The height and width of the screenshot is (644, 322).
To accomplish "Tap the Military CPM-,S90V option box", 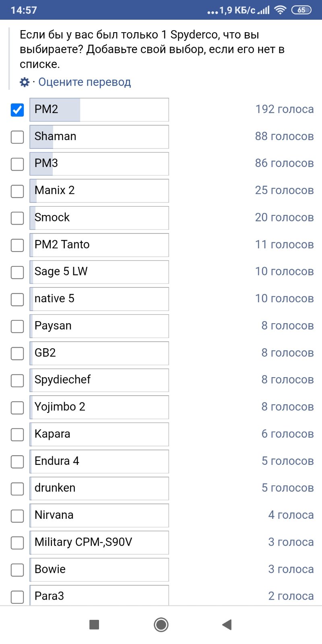I will click(x=99, y=542).
